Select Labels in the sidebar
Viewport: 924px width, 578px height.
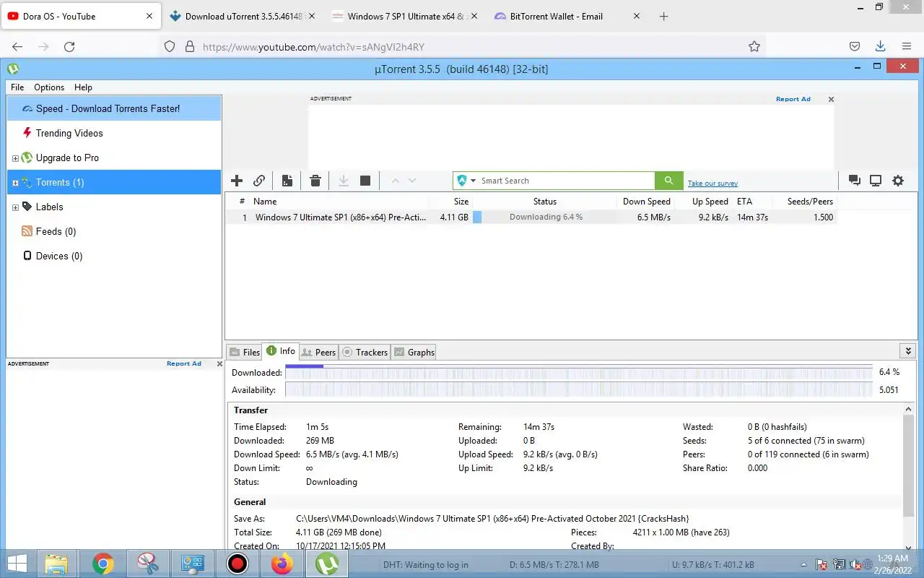[49, 207]
